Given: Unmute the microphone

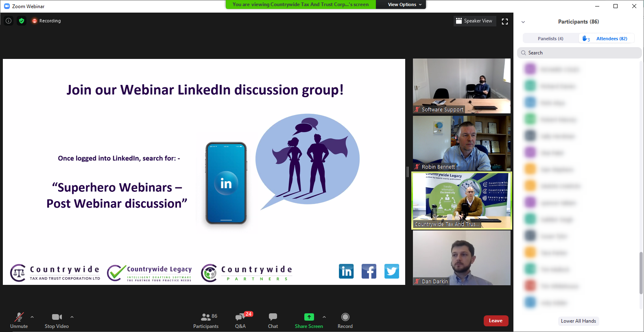Looking at the screenshot, I should pos(19,320).
